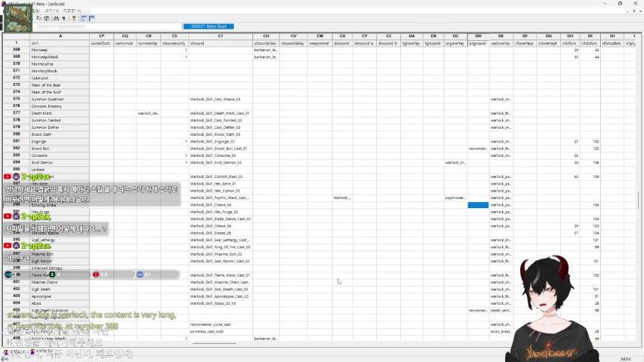Image resolution: width=644 pixels, height=362 pixels.
Task: Select column header CP
Action: [x=101, y=36]
